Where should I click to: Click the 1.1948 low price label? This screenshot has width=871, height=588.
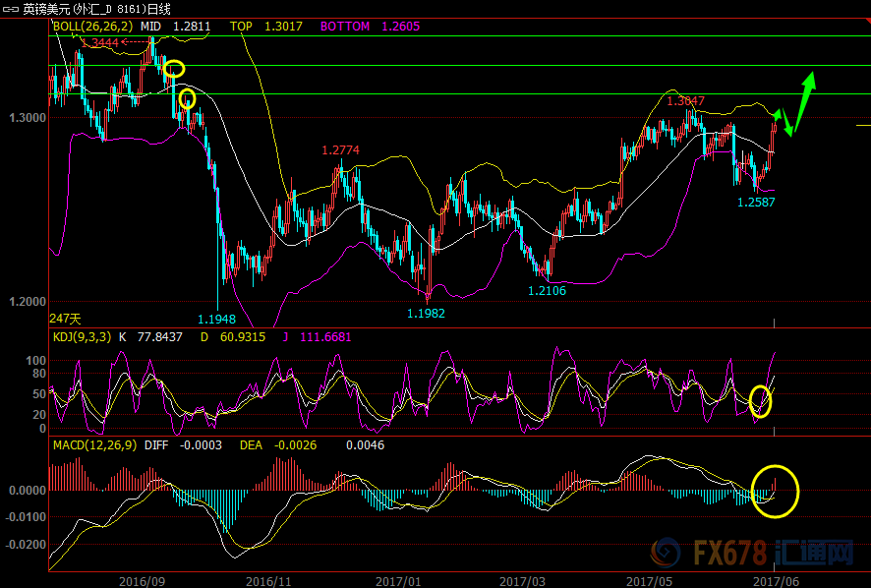[x=216, y=319]
